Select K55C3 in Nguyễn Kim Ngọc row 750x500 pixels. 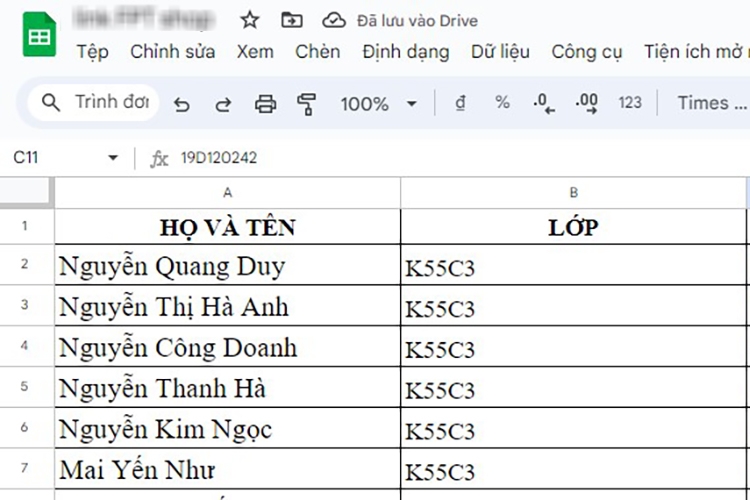[574, 428]
